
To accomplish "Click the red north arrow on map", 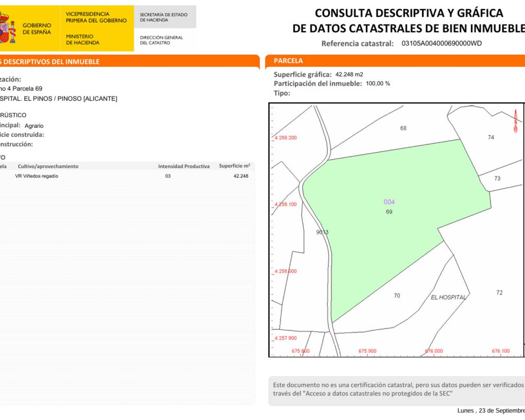I will (516, 121).
